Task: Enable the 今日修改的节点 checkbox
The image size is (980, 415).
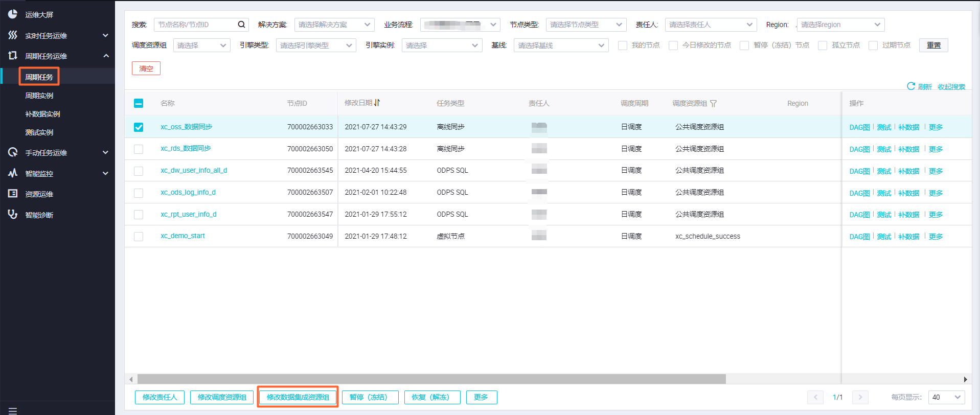Action: (x=673, y=45)
